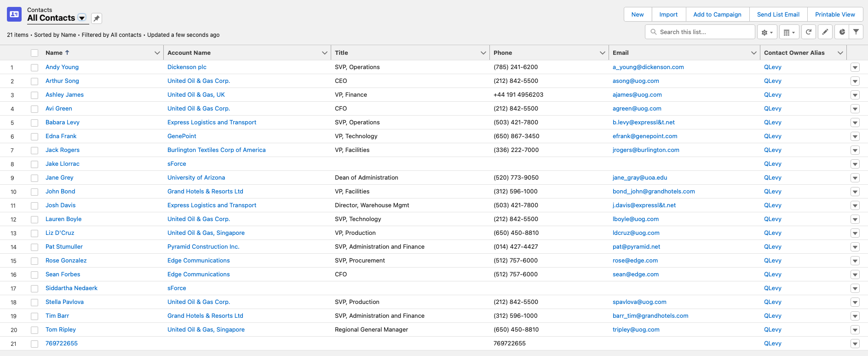Screen dimensions: 868x356
Task: Expand row actions for Arthur Song
Action: point(855,81)
